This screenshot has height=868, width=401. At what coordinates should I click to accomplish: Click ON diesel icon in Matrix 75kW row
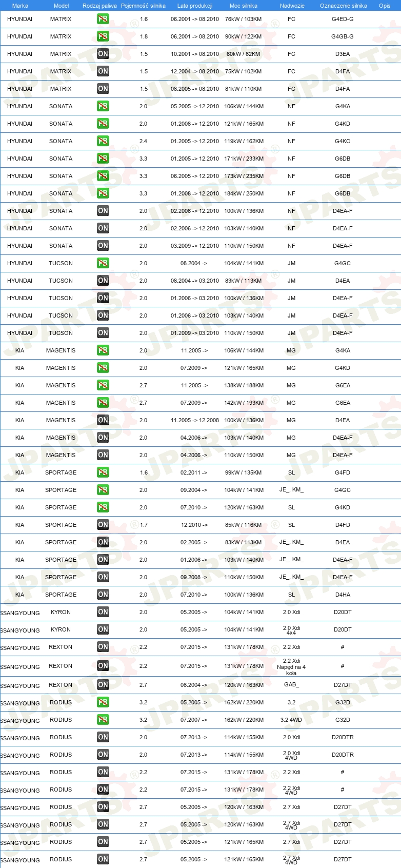(x=103, y=71)
